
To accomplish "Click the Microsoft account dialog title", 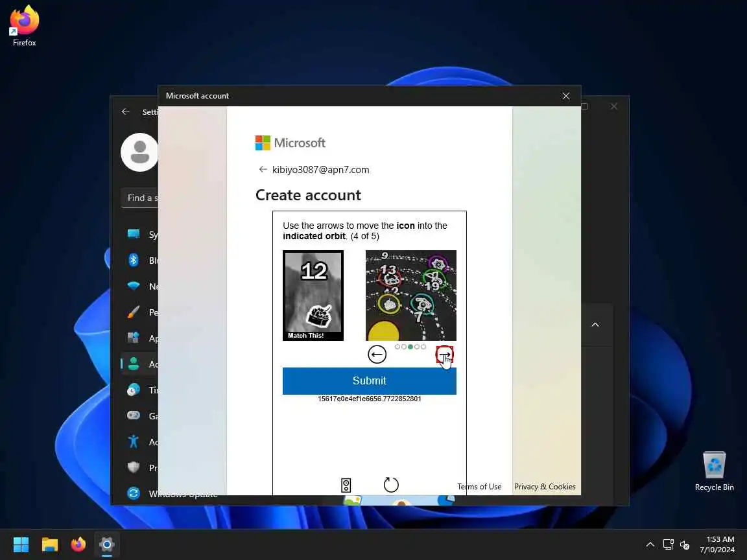I will click(197, 96).
